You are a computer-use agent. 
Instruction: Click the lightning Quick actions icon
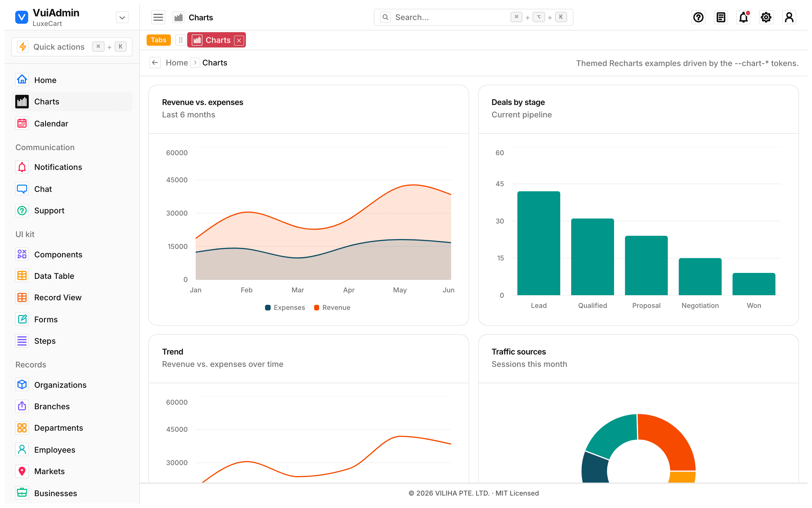[23, 47]
